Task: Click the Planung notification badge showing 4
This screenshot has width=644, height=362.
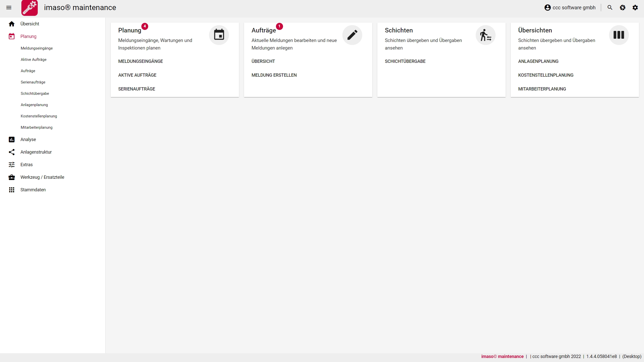Action: [145, 26]
